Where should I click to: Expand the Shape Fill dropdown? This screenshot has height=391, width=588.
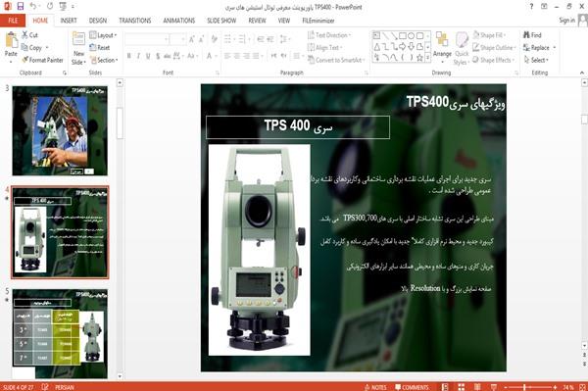tap(489, 35)
